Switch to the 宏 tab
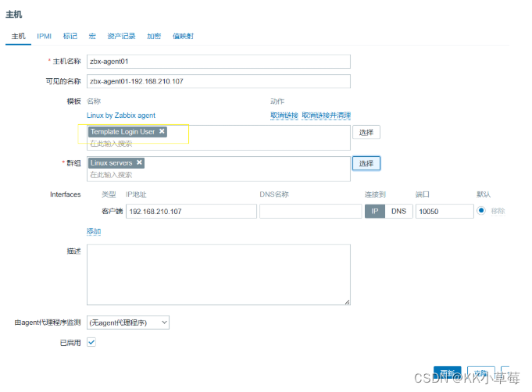 (92, 36)
